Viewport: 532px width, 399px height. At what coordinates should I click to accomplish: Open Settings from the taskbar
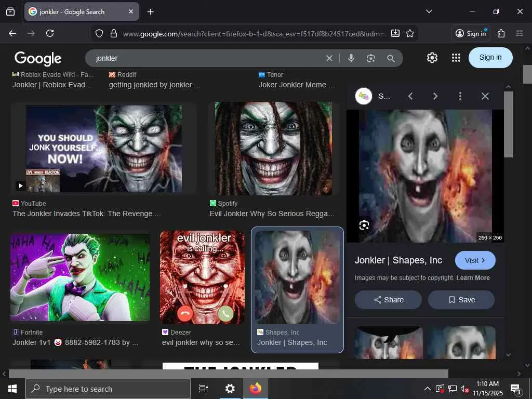pyautogui.click(x=230, y=389)
